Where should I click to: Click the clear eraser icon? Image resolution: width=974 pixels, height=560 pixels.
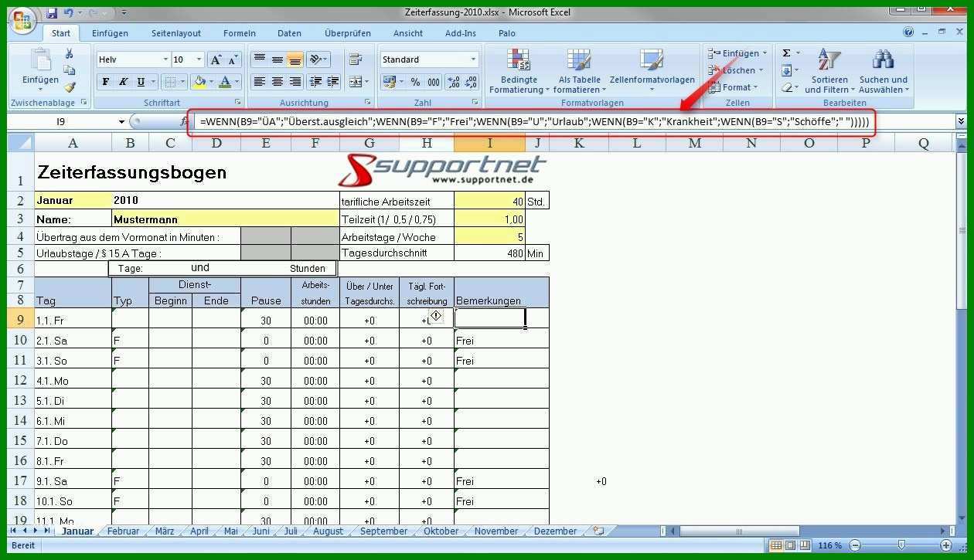788,87
